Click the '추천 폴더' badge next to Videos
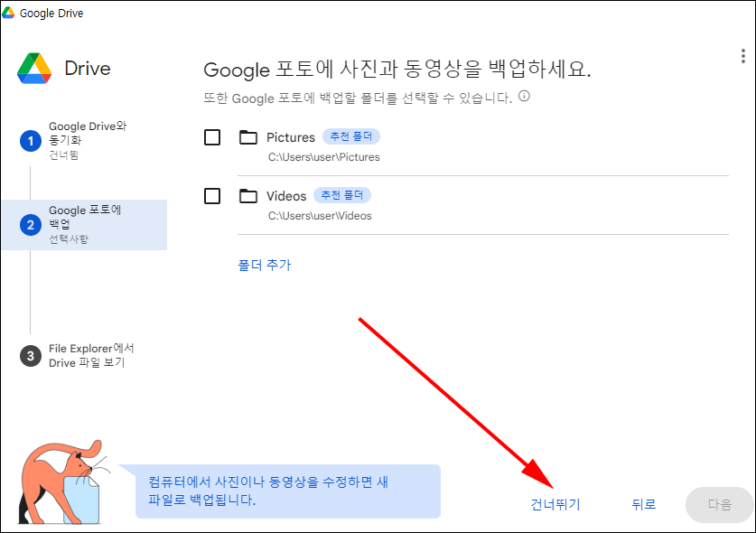The width and height of the screenshot is (756, 533). [342, 195]
